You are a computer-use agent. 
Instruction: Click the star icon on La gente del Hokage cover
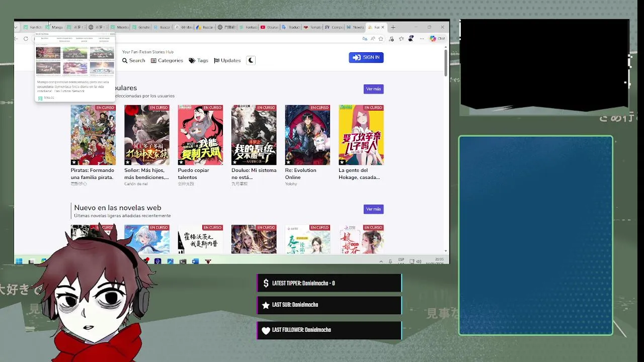point(342,162)
